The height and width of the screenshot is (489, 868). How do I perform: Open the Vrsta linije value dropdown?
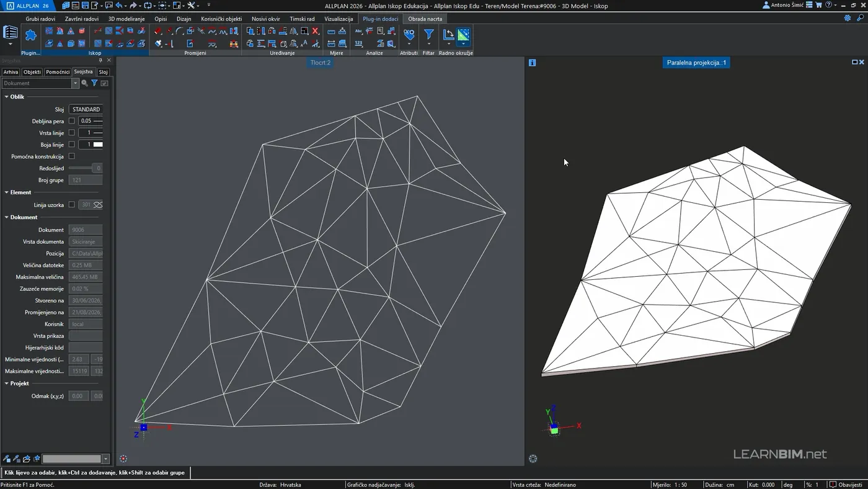(x=91, y=133)
